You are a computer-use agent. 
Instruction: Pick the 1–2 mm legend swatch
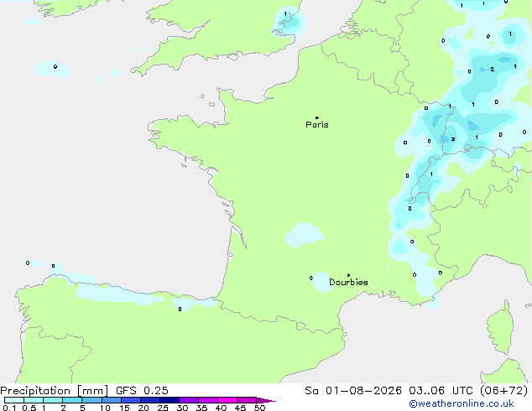click(x=53, y=400)
